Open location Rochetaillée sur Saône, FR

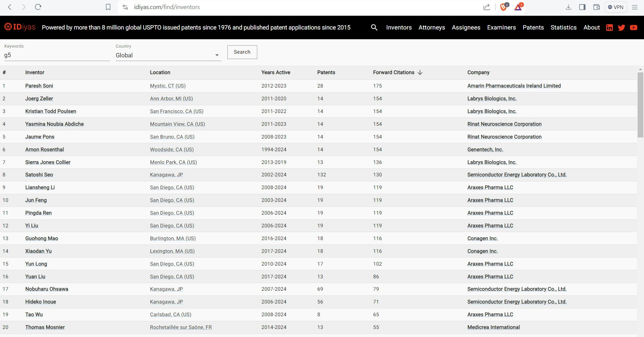[181, 327]
